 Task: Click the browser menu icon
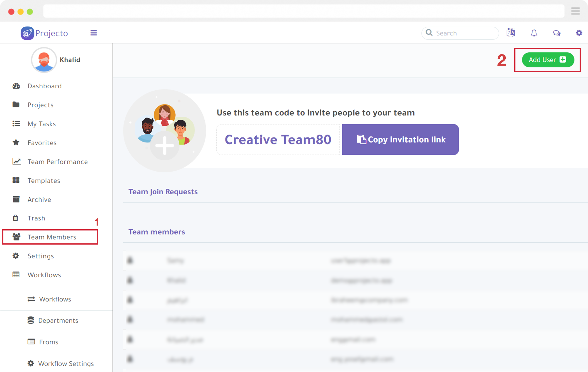[575, 11]
